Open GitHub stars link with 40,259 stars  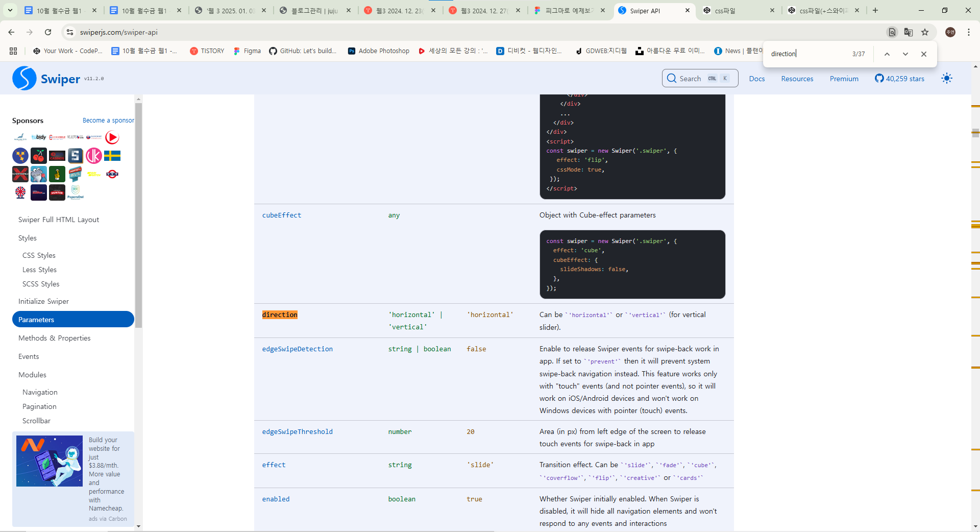[x=899, y=79]
